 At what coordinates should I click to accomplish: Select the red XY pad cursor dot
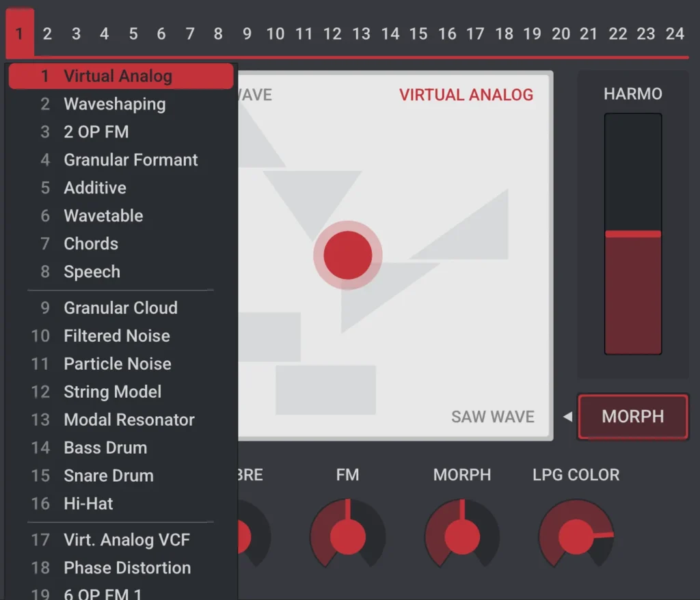pyautogui.click(x=348, y=256)
